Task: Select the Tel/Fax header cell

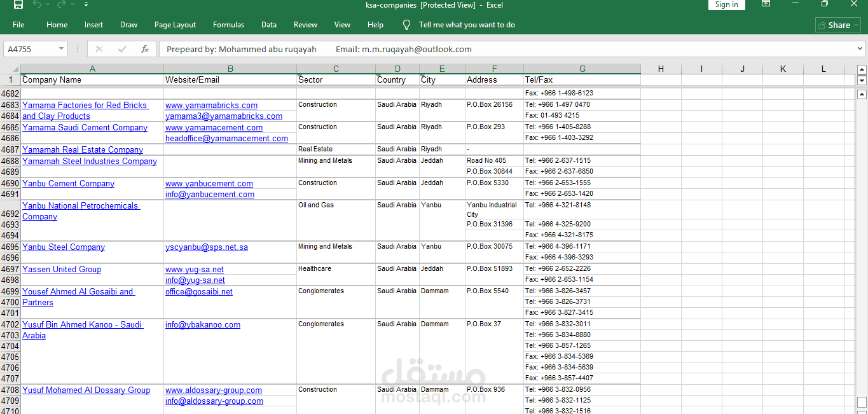Action: [x=582, y=79]
